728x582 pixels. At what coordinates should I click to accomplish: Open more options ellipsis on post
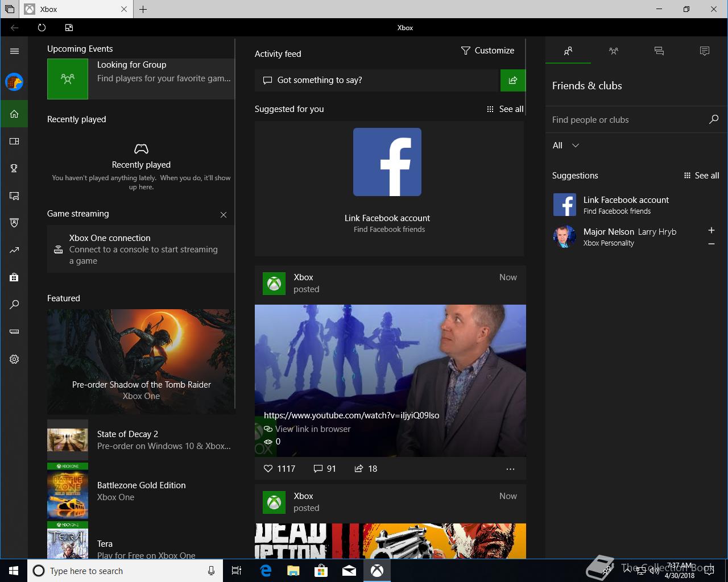pyautogui.click(x=510, y=469)
